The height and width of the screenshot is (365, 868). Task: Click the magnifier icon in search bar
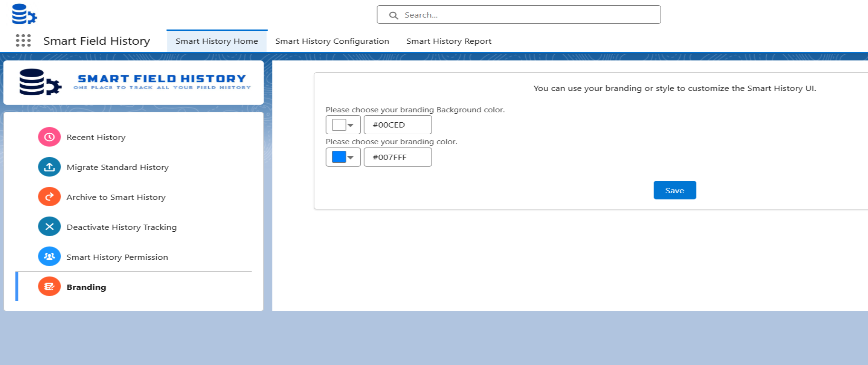pyautogui.click(x=394, y=15)
